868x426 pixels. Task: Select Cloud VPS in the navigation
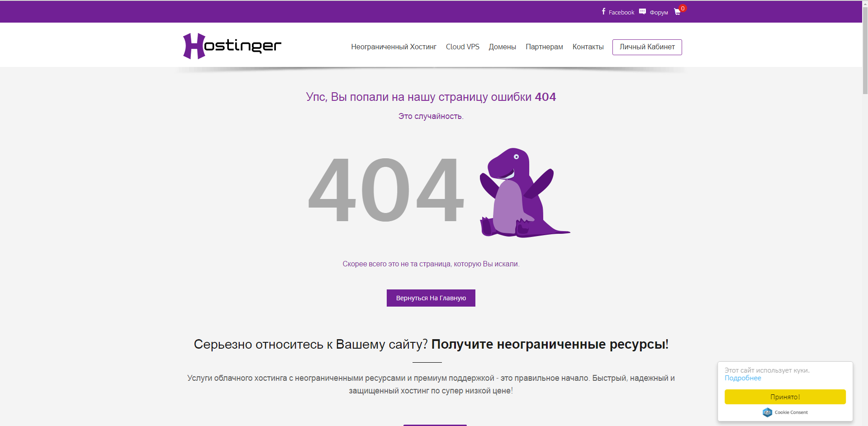(462, 47)
